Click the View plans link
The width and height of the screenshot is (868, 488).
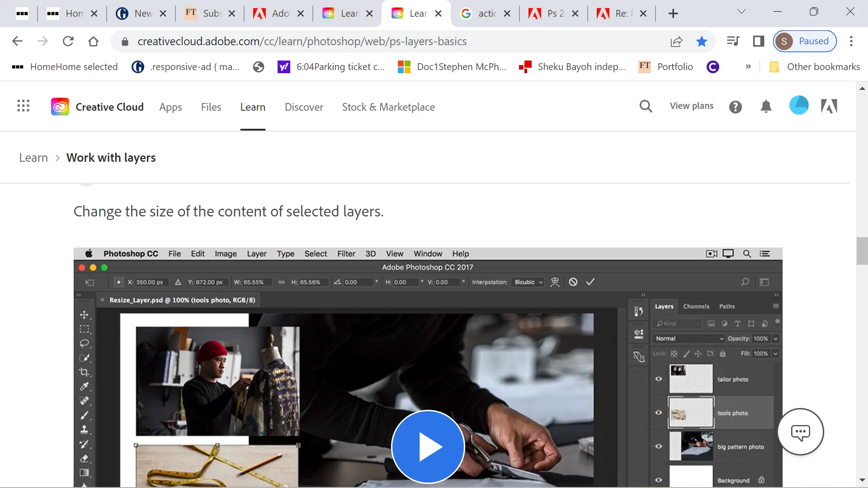pos(691,106)
